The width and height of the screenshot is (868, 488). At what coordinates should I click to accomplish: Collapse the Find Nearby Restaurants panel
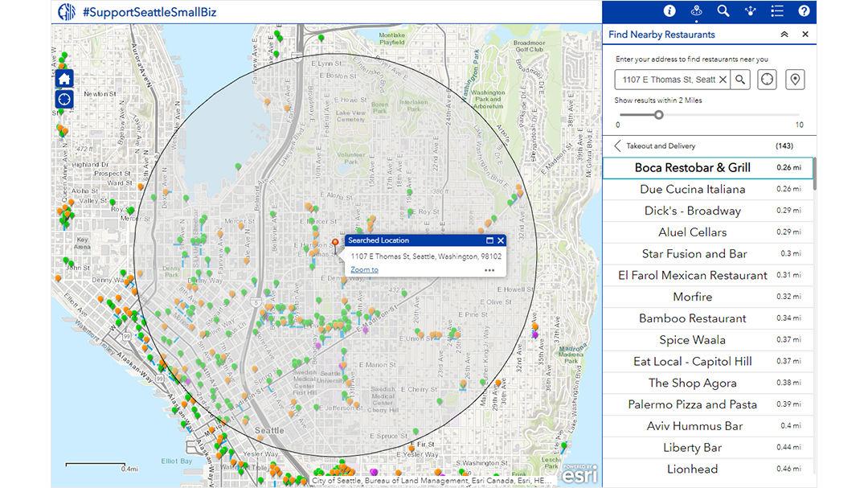(x=784, y=35)
